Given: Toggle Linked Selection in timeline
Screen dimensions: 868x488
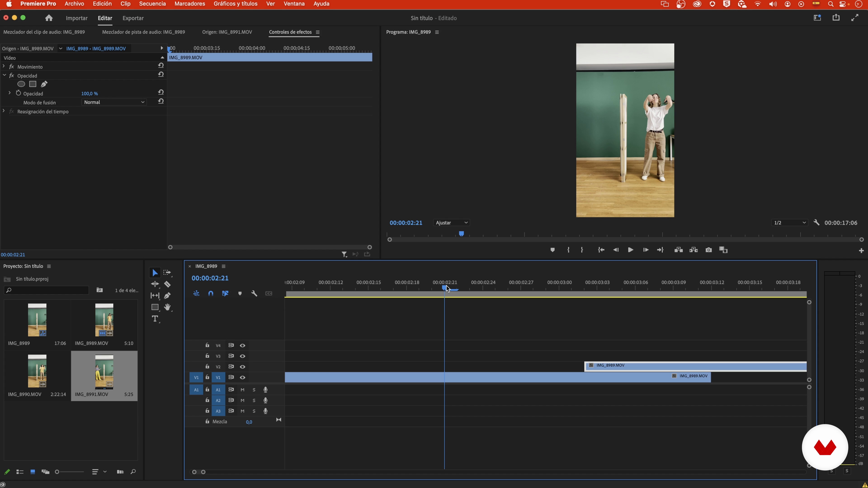Looking at the screenshot, I should pos(225,294).
